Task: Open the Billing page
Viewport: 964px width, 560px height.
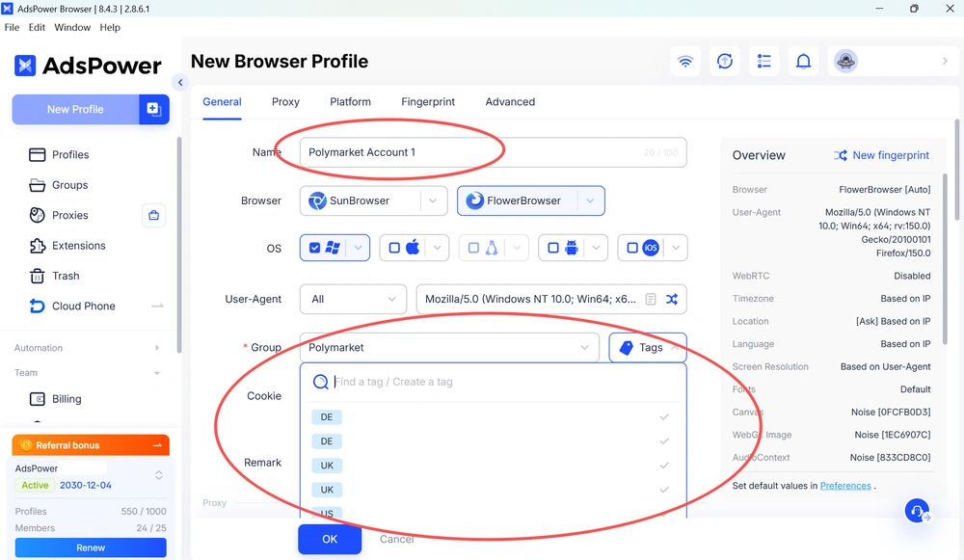Action: click(x=55, y=399)
